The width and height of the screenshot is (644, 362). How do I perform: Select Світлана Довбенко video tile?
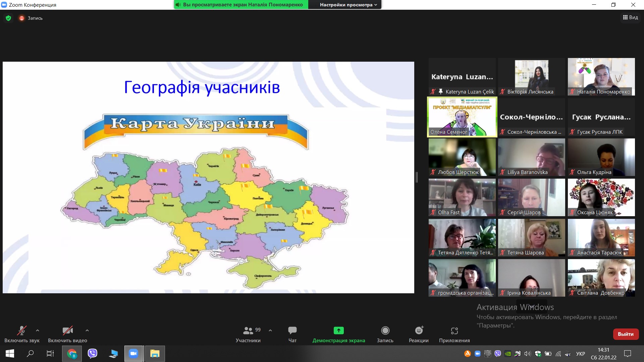(601, 278)
